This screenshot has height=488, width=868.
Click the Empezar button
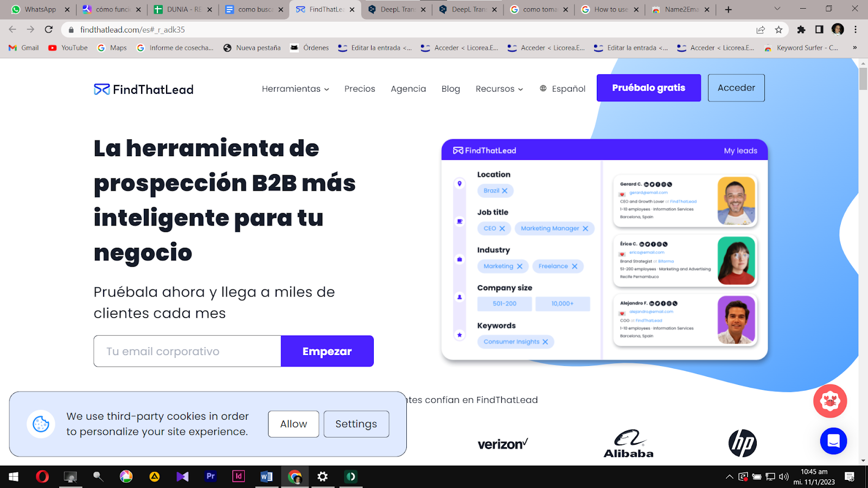(x=327, y=351)
